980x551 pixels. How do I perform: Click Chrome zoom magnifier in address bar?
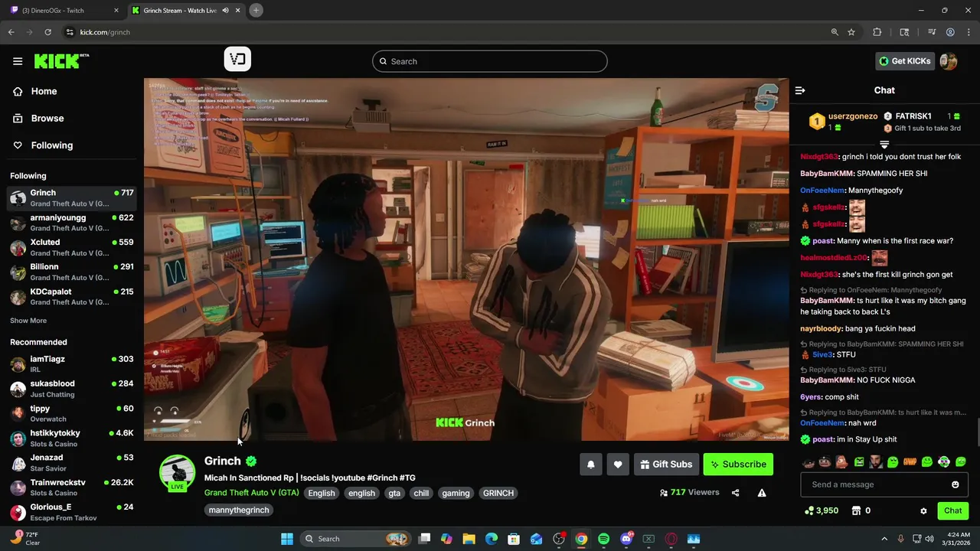coord(835,32)
